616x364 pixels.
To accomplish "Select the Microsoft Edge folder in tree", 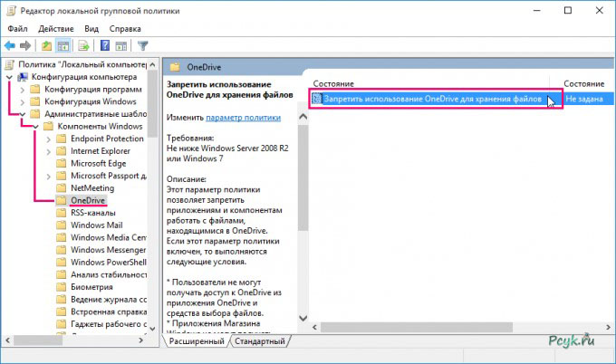I will click(98, 163).
